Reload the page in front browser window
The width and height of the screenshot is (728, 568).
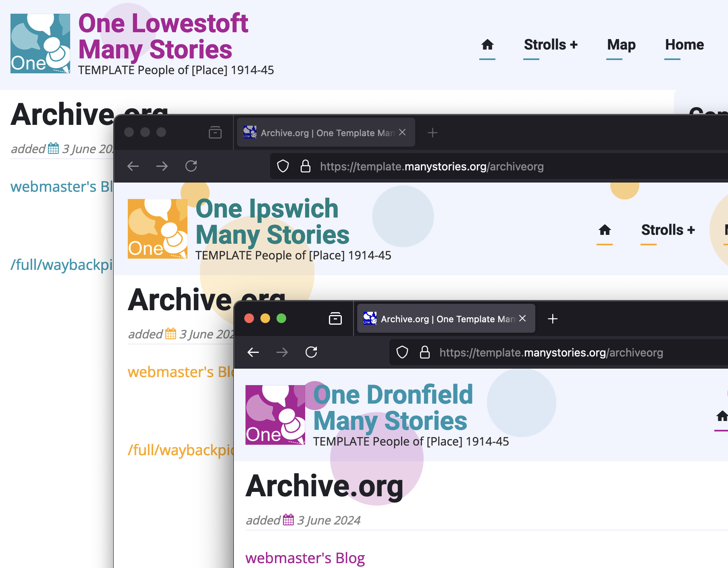311,352
